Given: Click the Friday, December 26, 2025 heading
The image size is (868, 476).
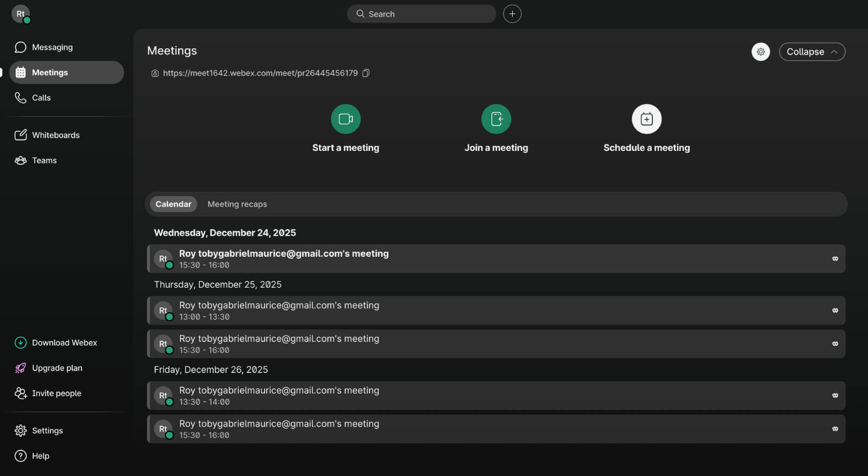Looking at the screenshot, I should tap(211, 370).
